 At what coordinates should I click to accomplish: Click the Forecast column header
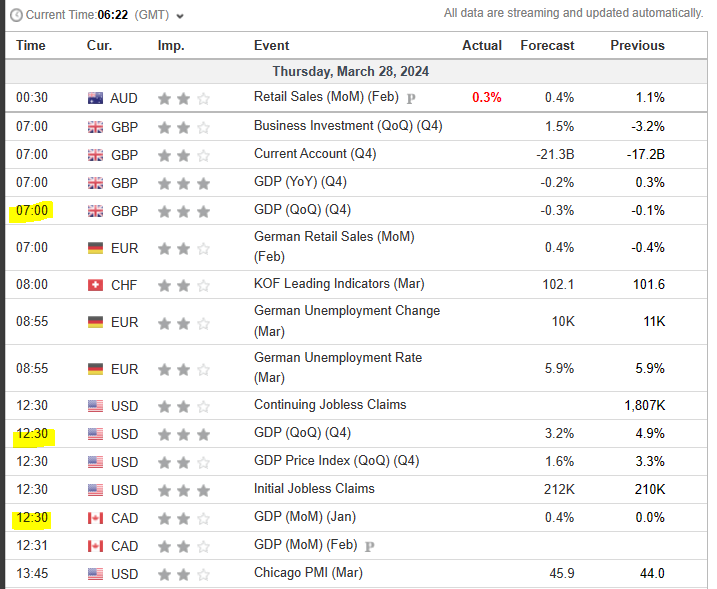click(x=547, y=46)
